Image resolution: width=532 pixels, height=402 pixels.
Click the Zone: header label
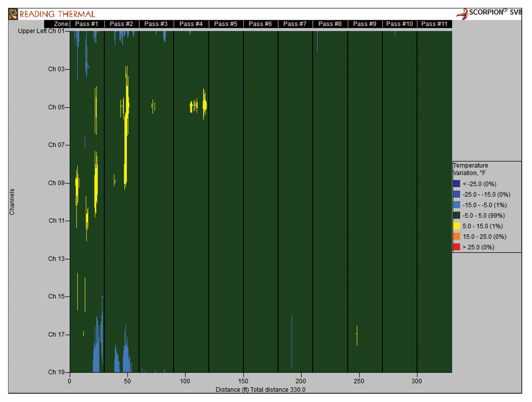pyautogui.click(x=62, y=24)
